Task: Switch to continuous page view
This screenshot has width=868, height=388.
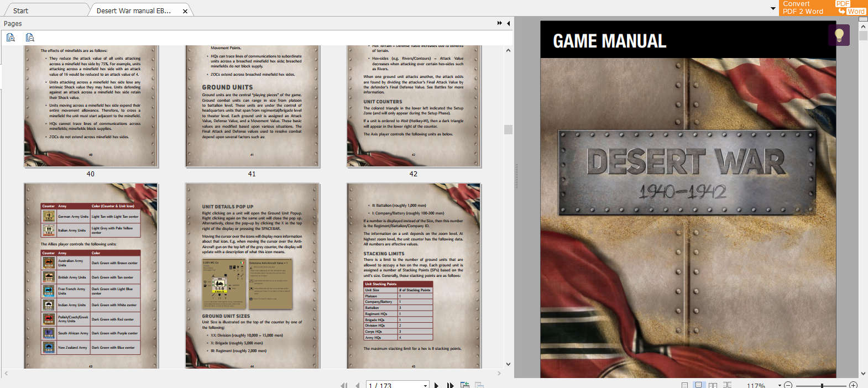Action: [x=698, y=385]
